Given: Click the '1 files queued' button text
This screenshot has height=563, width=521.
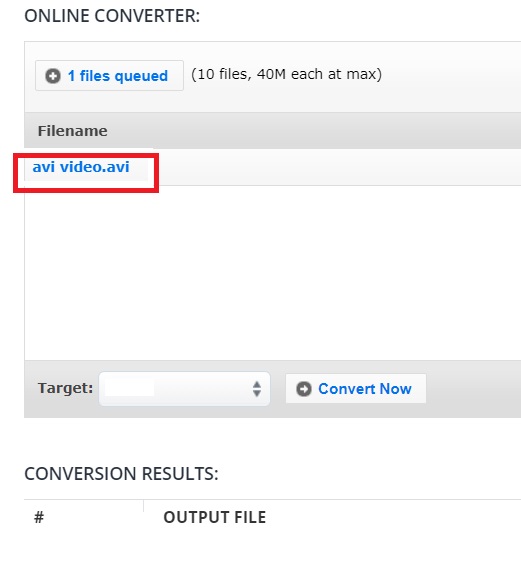Looking at the screenshot, I should click(x=118, y=76).
